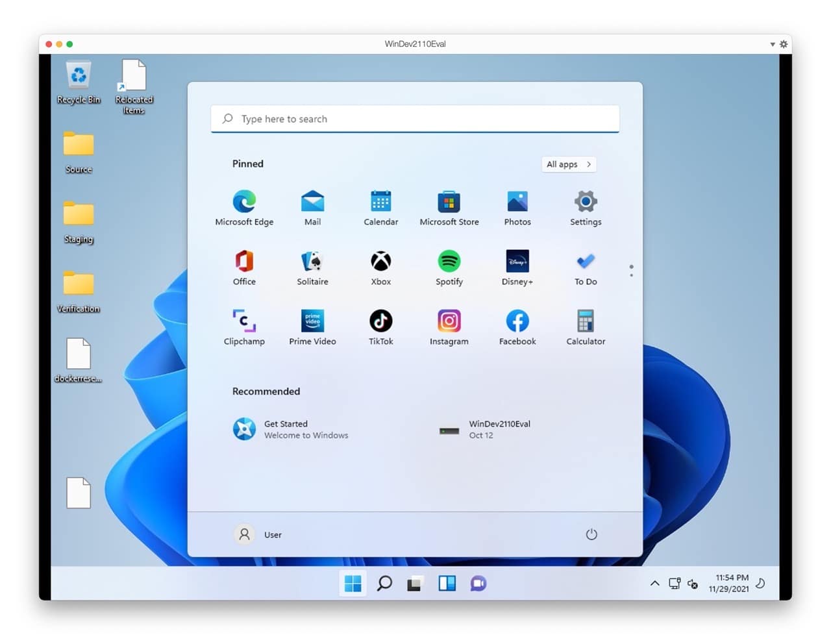Screen dimensions: 831x644
Task: Open the VM window dropdown arrow
Action: [x=773, y=44]
